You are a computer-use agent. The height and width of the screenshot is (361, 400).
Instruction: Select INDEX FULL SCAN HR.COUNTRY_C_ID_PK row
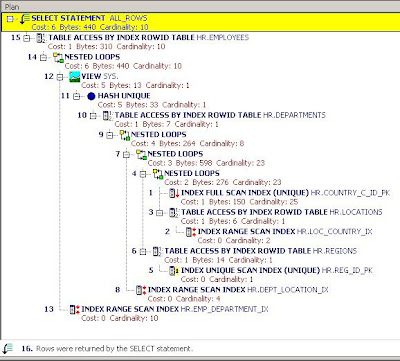(285, 193)
